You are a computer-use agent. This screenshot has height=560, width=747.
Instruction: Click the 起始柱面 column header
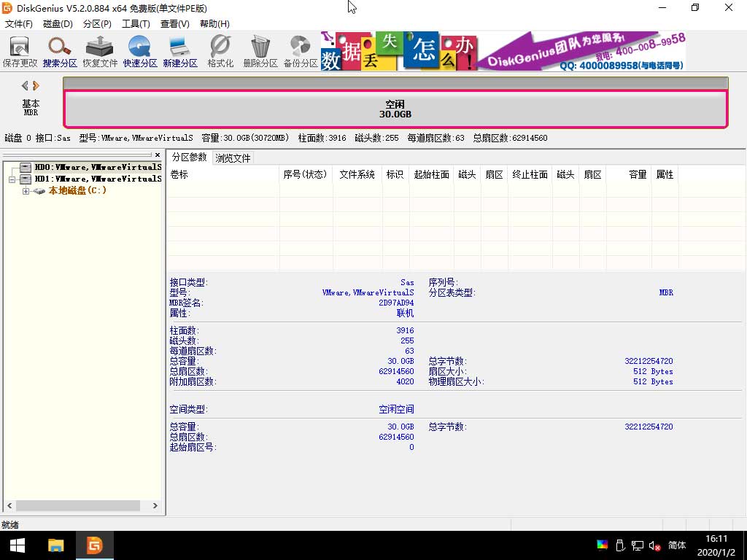click(432, 175)
